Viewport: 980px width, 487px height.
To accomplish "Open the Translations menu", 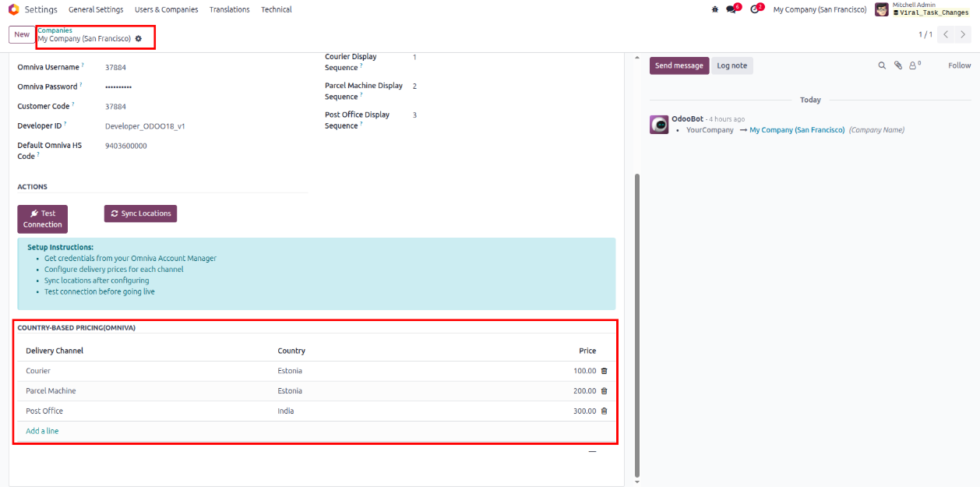I will (x=229, y=9).
